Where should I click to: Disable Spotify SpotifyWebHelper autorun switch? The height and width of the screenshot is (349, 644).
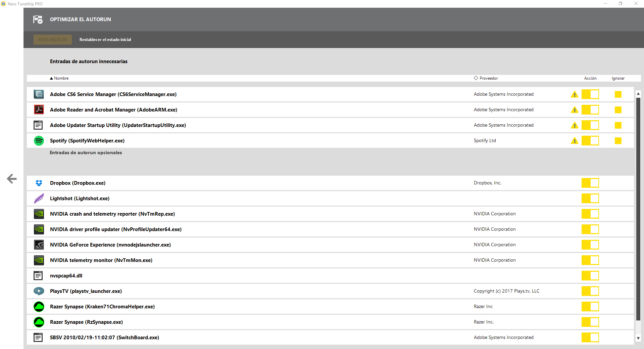click(x=590, y=141)
